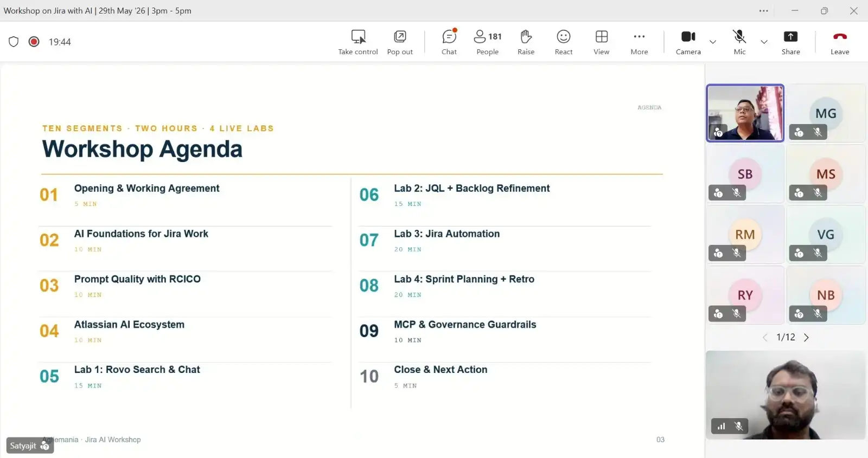Click agenda item Lab 1: Rovo Search & Chat
The image size is (868, 458).
pos(137,370)
